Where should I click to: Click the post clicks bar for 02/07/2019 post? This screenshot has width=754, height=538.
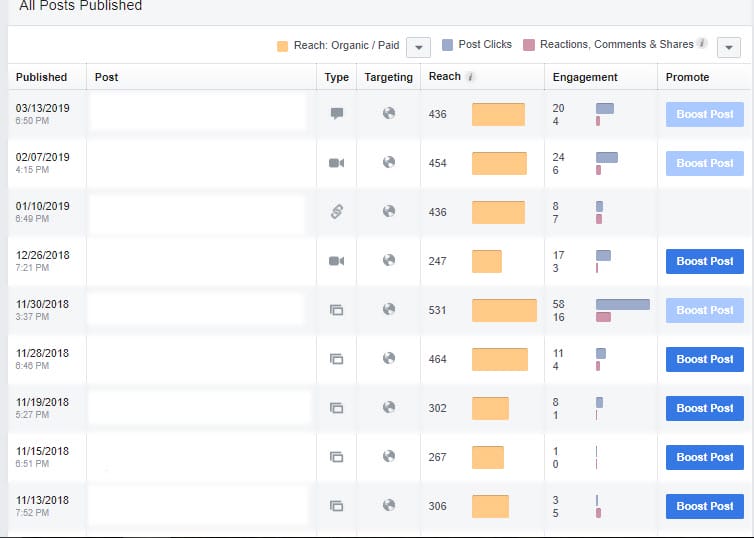(x=606, y=157)
